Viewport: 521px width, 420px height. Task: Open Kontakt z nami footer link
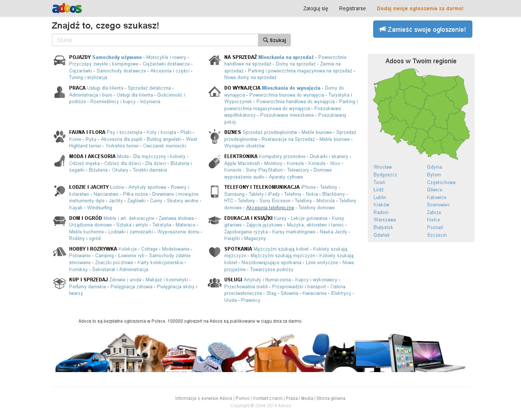268,398
